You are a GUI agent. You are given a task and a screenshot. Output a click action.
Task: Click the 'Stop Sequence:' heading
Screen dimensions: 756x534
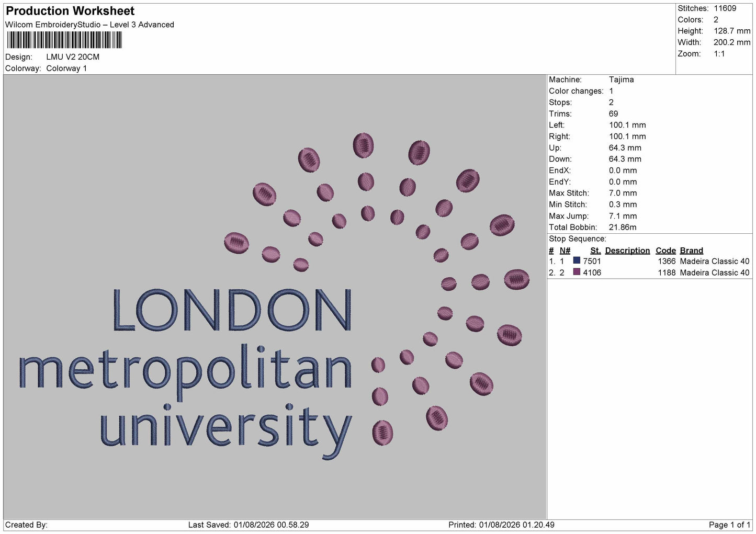[x=578, y=239]
